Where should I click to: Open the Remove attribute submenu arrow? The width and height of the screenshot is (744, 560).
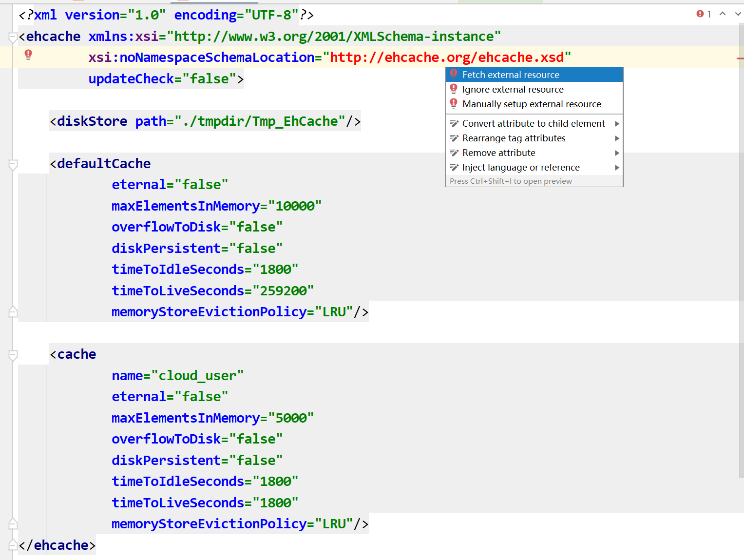click(617, 153)
